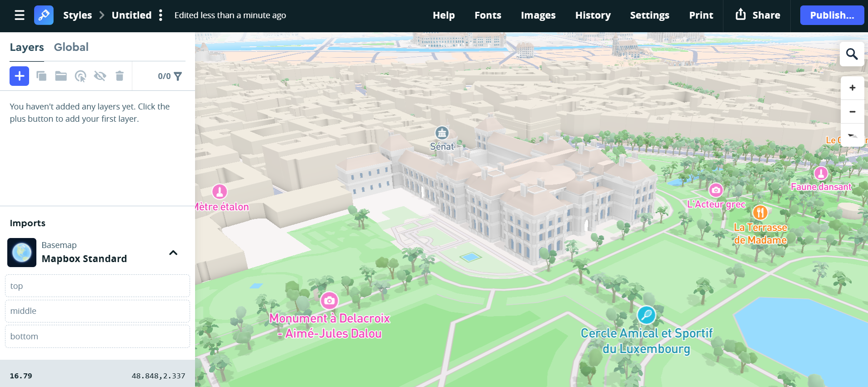Open the History panel
The height and width of the screenshot is (387, 868).
pos(592,15)
